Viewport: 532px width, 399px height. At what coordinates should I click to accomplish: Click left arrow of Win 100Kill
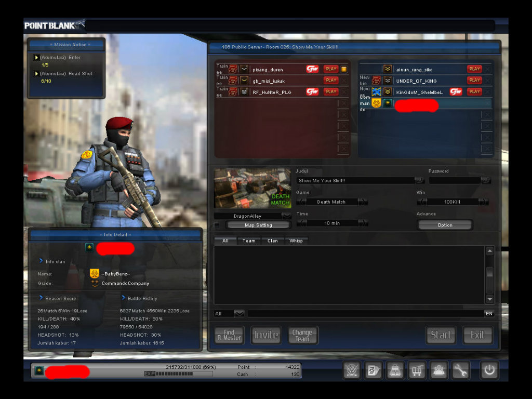(x=422, y=202)
